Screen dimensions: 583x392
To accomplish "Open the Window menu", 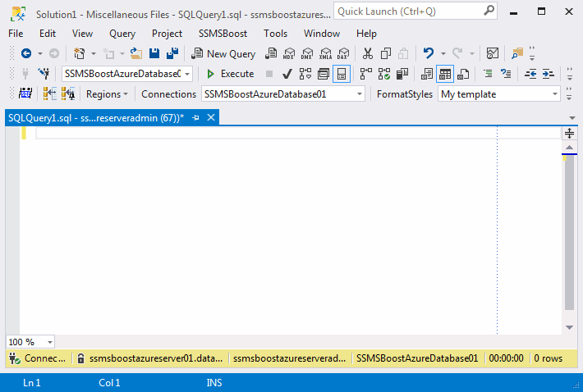I will tap(322, 34).
